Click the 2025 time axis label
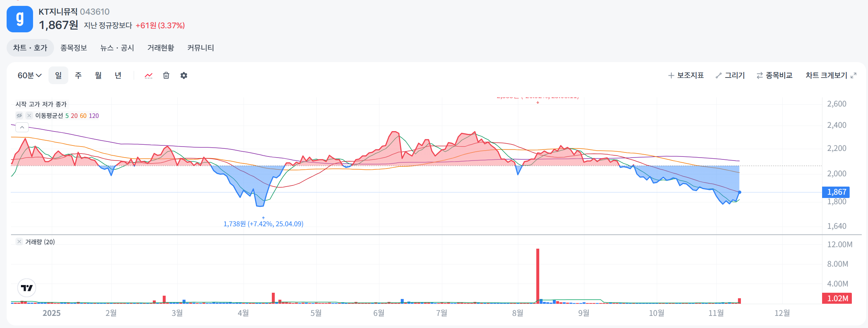 (51, 313)
